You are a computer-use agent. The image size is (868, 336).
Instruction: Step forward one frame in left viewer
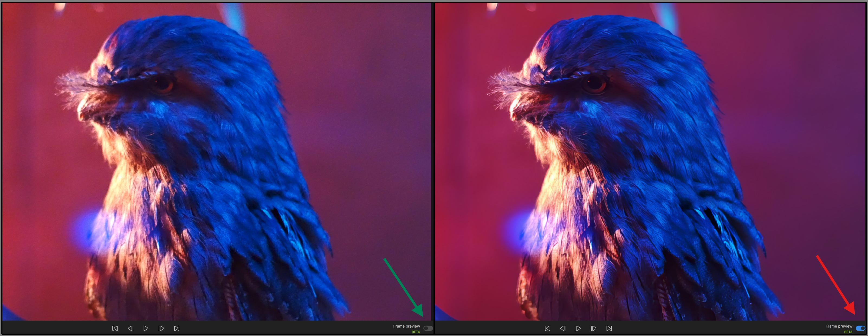161,328
